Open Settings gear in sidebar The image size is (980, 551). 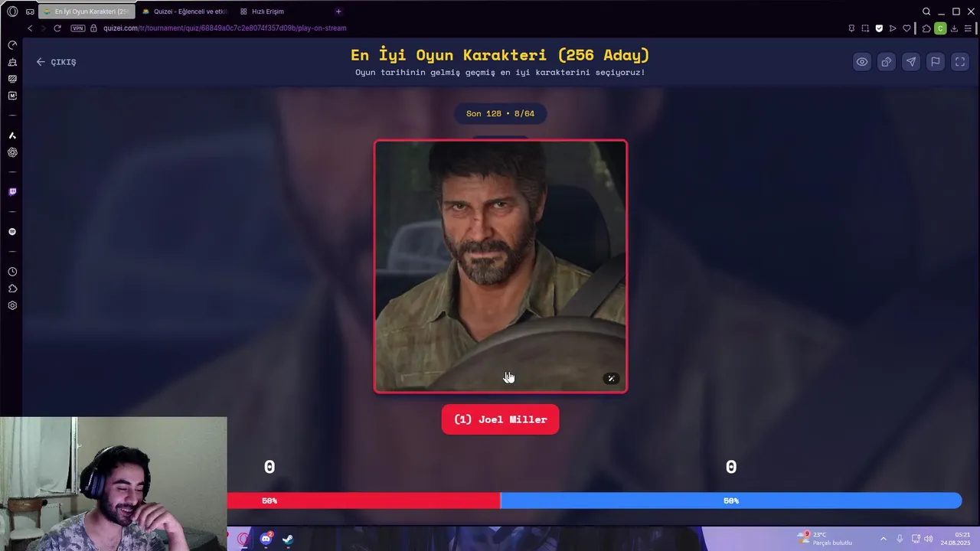tap(12, 305)
